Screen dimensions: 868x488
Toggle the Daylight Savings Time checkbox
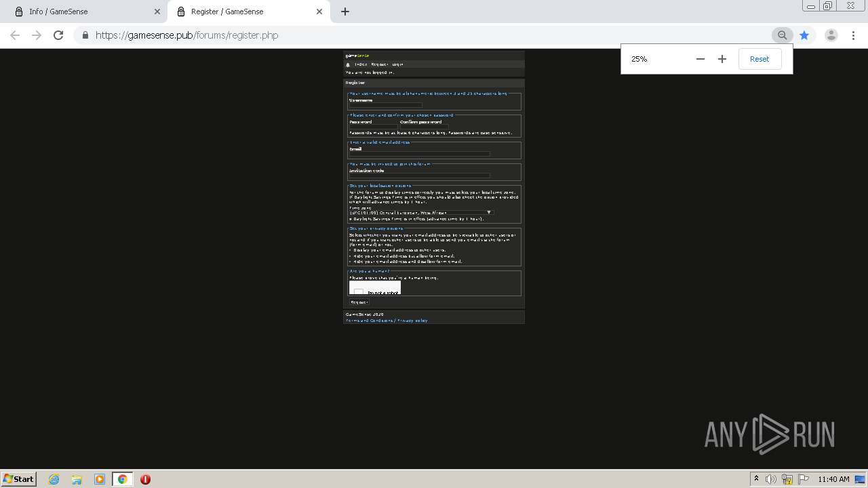point(351,219)
